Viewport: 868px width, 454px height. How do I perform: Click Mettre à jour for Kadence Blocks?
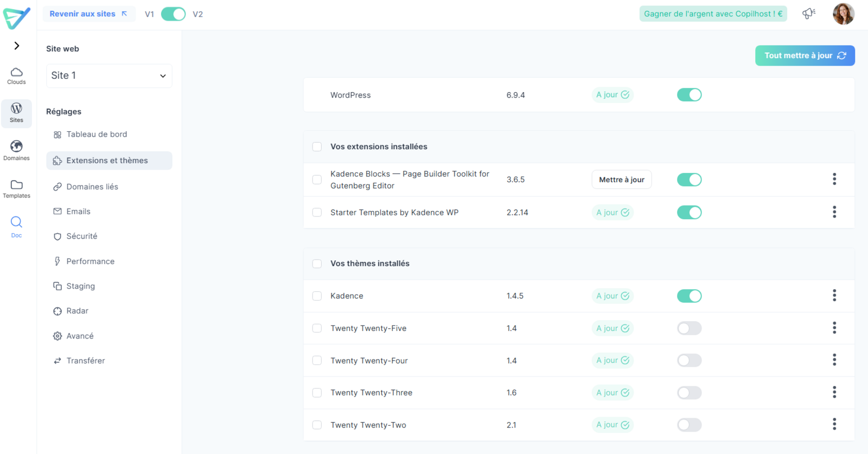pyautogui.click(x=622, y=180)
